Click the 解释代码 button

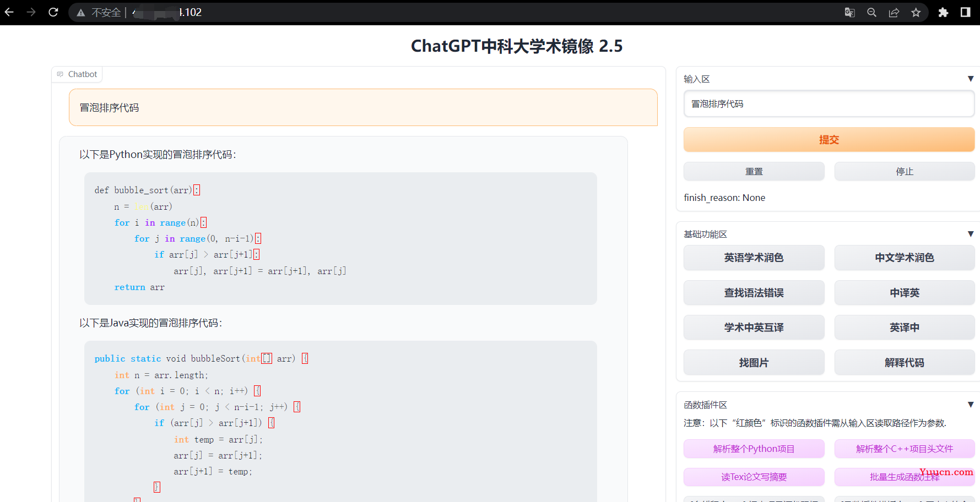[x=905, y=363]
